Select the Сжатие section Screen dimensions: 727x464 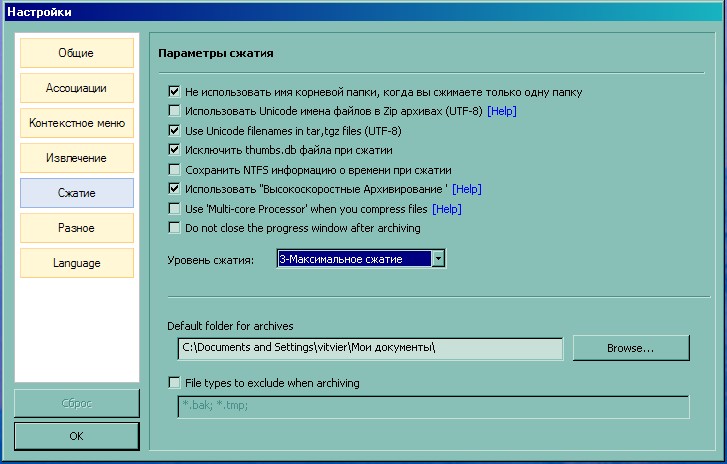77,193
